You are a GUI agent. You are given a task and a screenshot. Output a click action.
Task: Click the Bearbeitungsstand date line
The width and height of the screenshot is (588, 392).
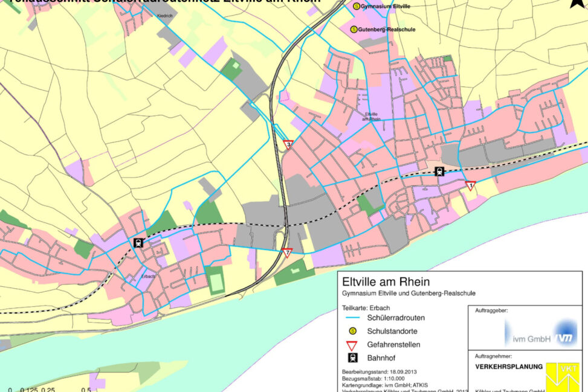pyautogui.click(x=380, y=371)
